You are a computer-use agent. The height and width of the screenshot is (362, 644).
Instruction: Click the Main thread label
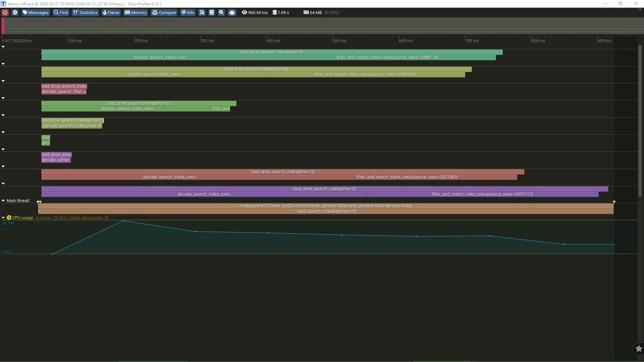pyautogui.click(x=18, y=201)
